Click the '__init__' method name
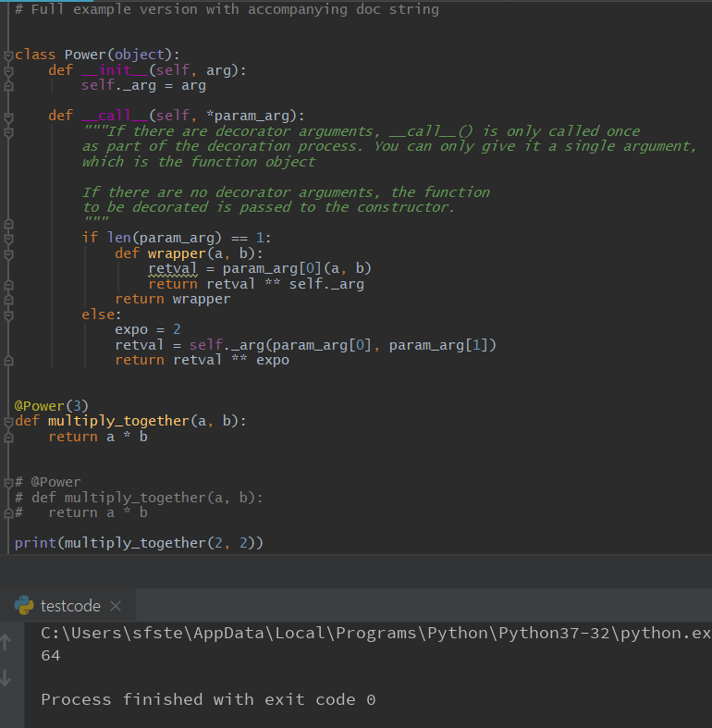The width and height of the screenshot is (712, 728). click(x=115, y=70)
